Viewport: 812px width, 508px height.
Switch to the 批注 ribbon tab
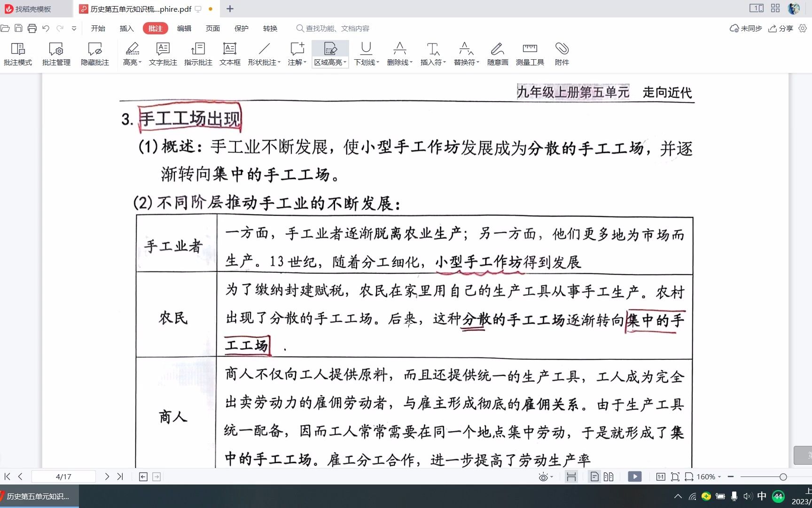click(x=156, y=28)
